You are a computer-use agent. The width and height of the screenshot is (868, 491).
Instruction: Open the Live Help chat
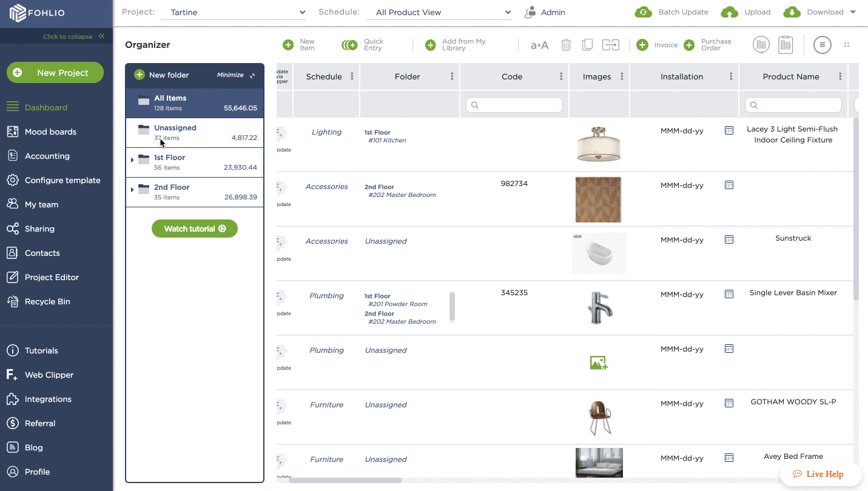(x=819, y=474)
